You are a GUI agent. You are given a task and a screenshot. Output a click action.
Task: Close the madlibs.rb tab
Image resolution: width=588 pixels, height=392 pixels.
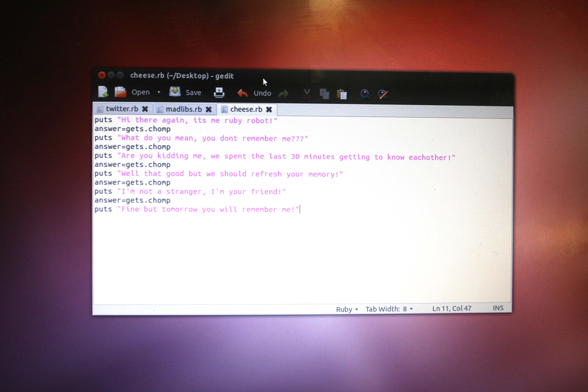coord(209,109)
